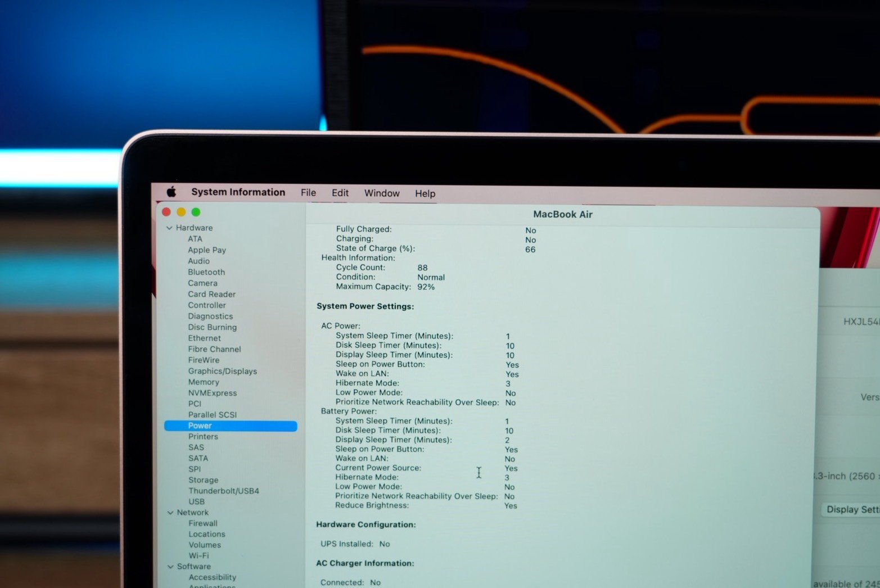Screen dimensions: 880x588
Task: Open the Window menu
Action: coord(382,193)
